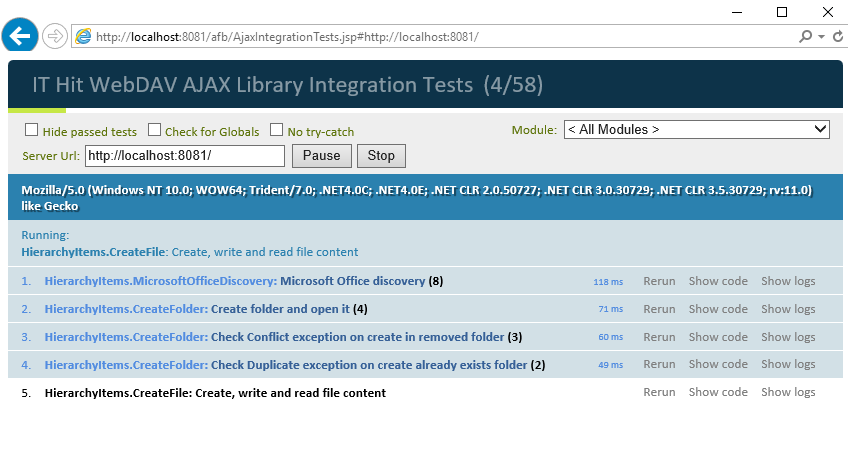The image size is (848, 470).
Task: Click the search magnifier icon in address bar
Action: [x=805, y=36]
